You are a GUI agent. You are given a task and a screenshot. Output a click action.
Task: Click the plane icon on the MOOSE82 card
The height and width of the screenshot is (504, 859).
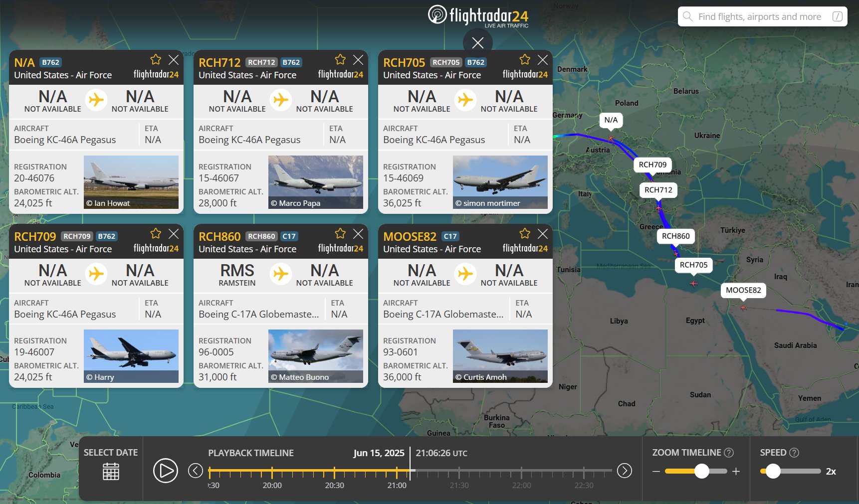pos(465,274)
